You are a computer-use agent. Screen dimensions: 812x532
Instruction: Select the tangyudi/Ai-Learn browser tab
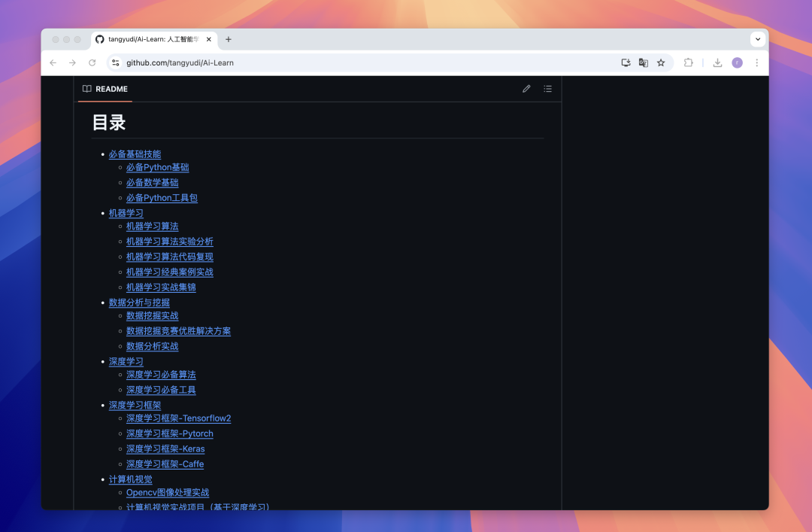click(x=154, y=39)
